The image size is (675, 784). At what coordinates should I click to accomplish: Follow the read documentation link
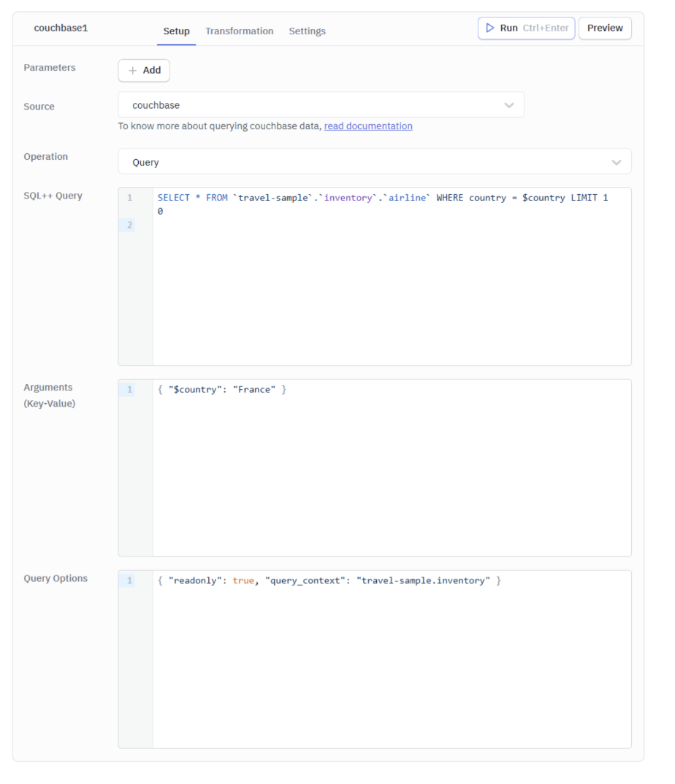(368, 126)
